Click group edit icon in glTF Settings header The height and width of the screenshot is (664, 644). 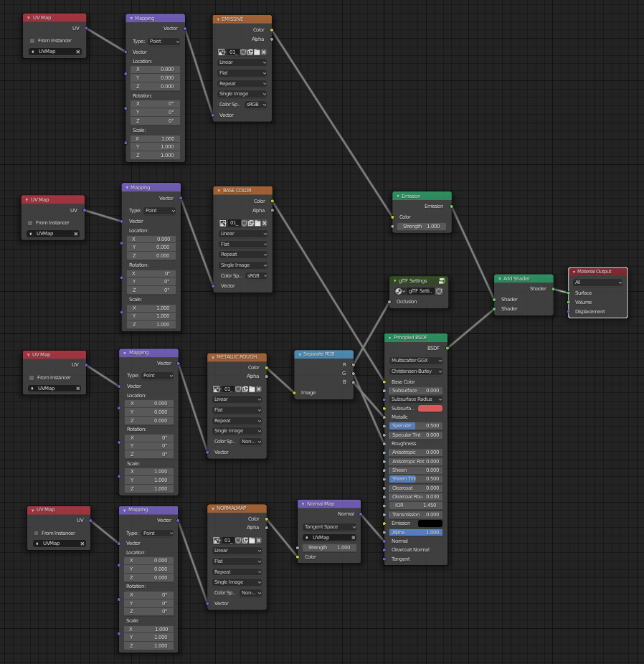[x=442, y=281]
